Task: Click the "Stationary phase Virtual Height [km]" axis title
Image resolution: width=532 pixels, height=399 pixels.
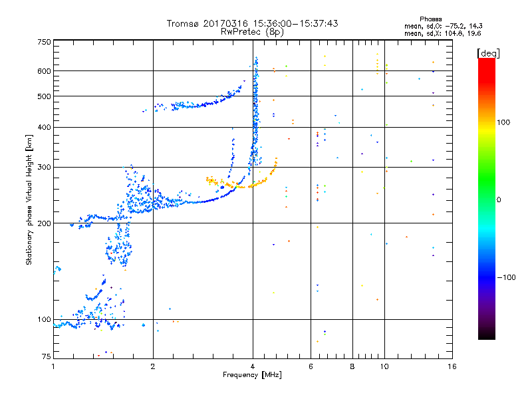Action: coord(29,199)
